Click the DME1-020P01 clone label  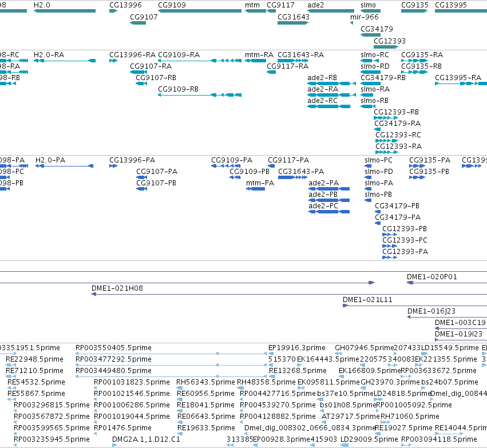pos(432,277)
